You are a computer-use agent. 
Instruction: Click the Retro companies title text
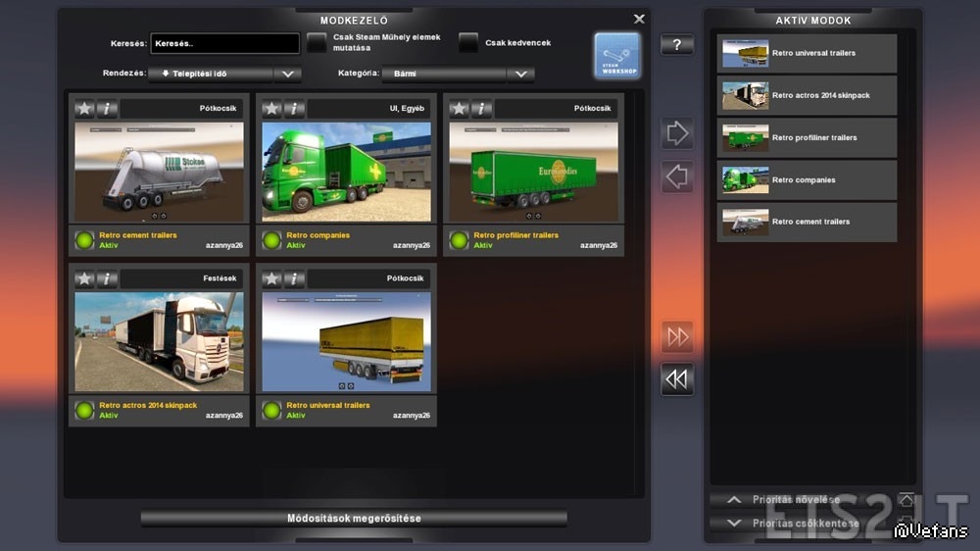point(318,235)
